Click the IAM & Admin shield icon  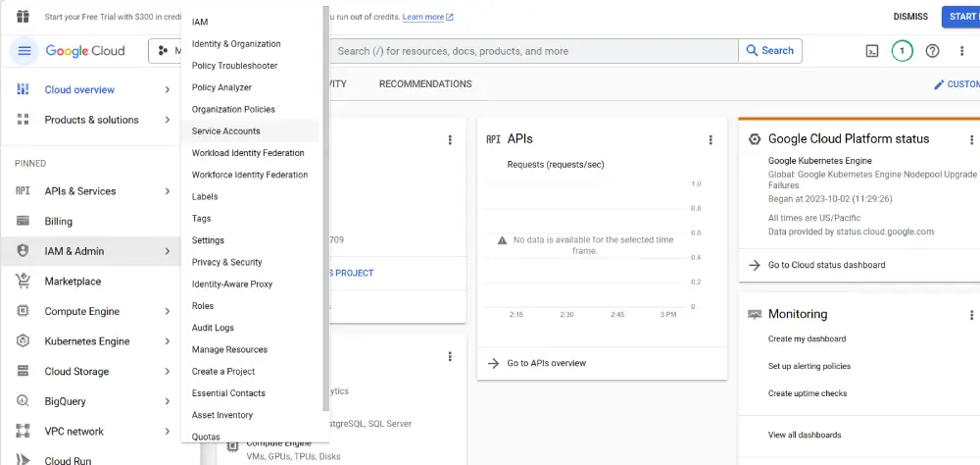24,251
